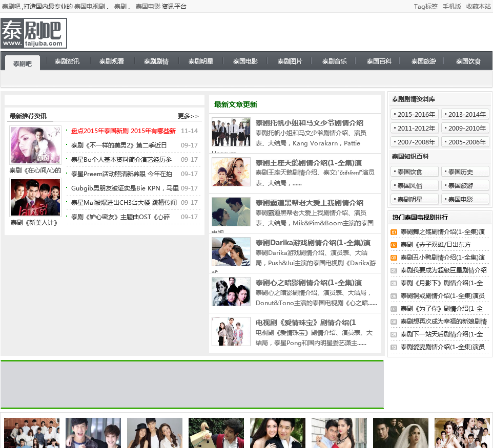The width and height of the screenshot is (493, 448).
Task: Go to 泰剧观看 section
Action: [112, 61]
